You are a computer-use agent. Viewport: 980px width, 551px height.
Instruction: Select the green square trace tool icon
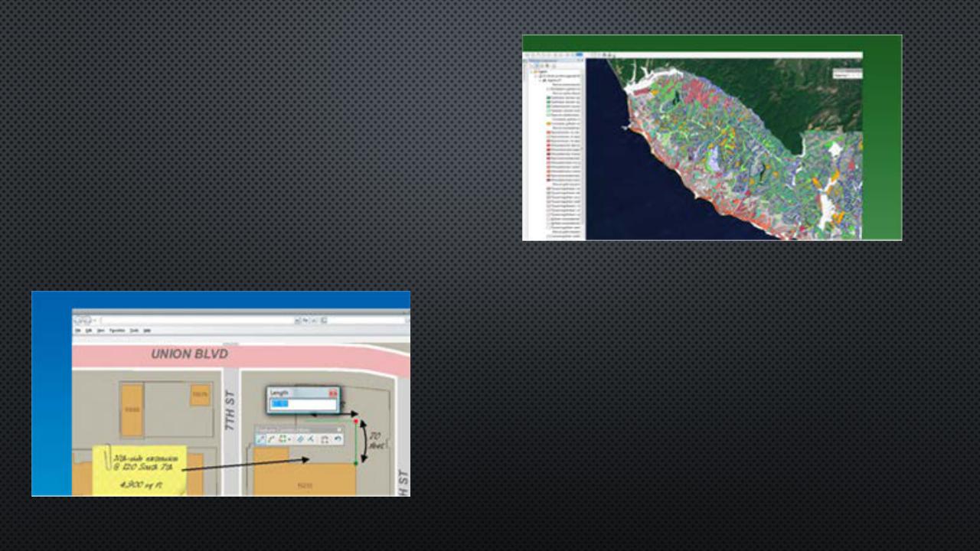pyautogui.click(x=283, y=439)
